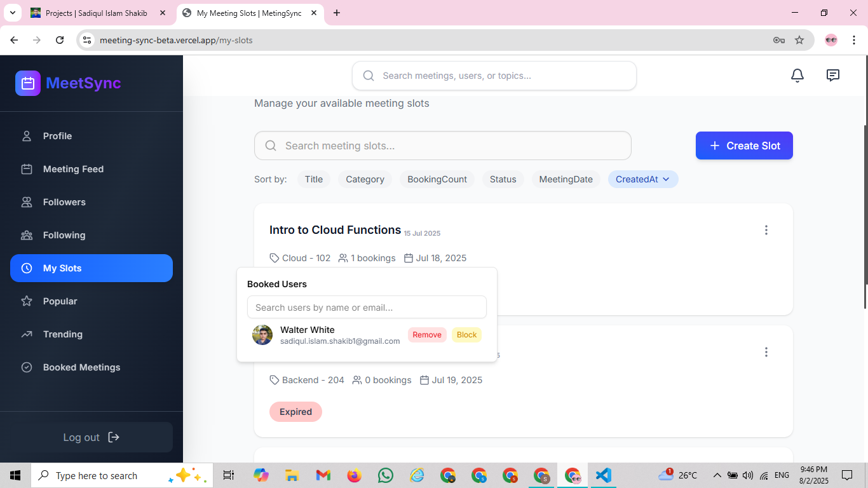This screenshot has width=868, height=488.
Task: Block Walter White from the booked users
Action: 466,335
